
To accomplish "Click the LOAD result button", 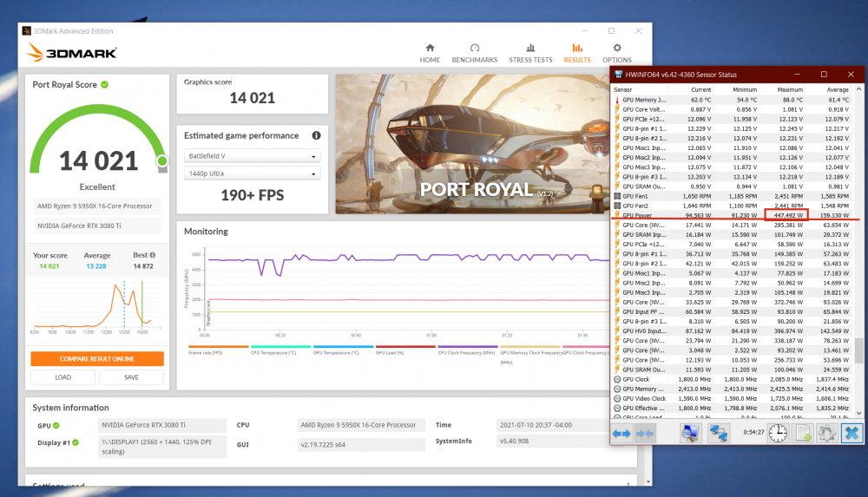I will pyautogui.click(x=62, y=377).
